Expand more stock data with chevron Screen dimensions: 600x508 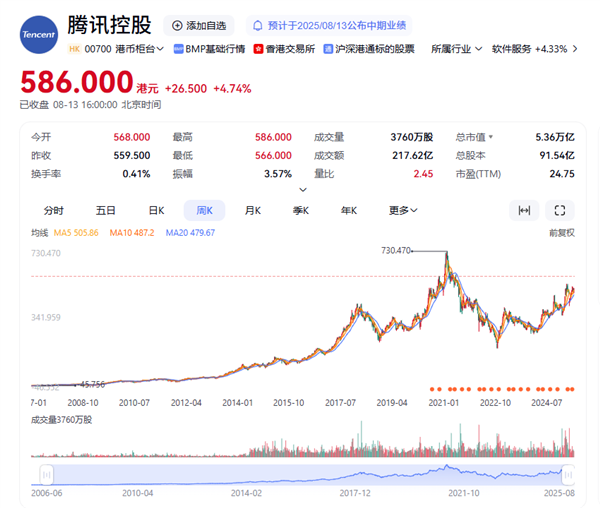click(300, 189)
